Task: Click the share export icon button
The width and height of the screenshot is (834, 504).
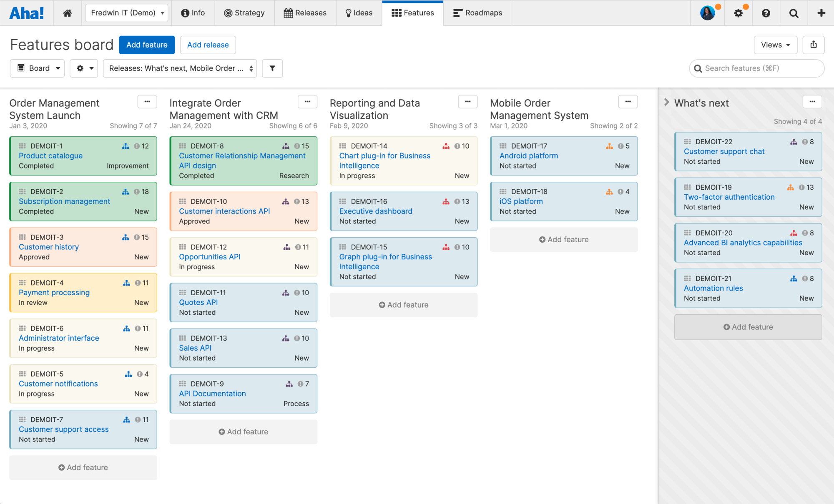Action: (x=814, y=45)
